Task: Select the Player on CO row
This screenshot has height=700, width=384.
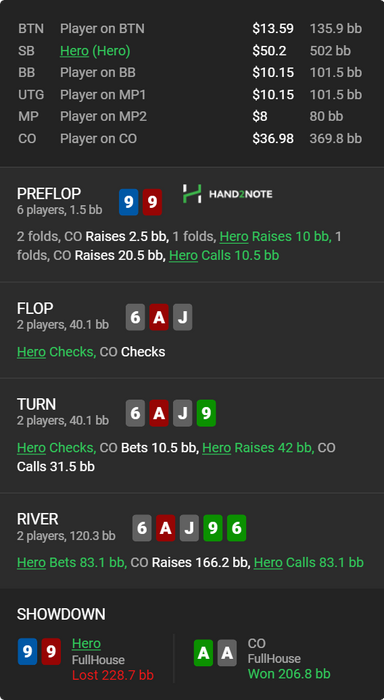Action: (190, 138)
